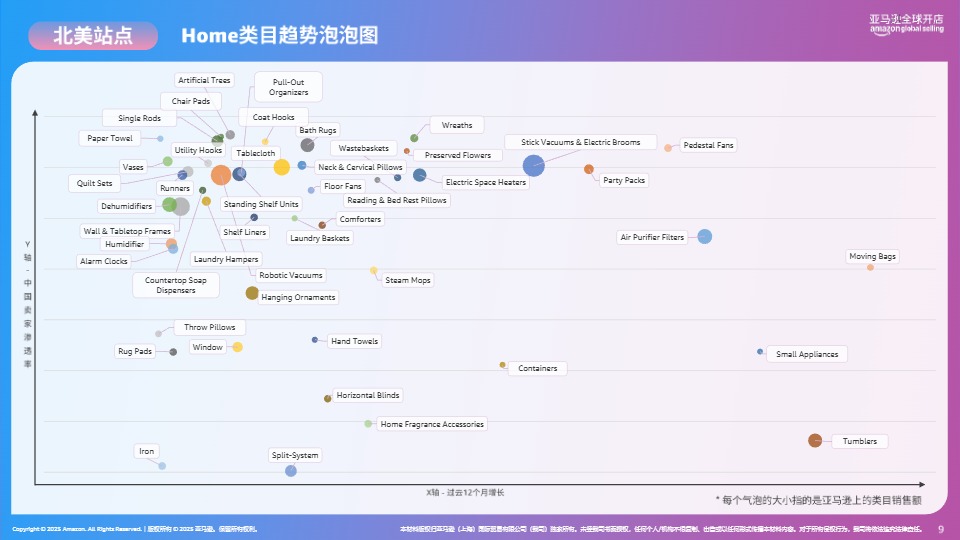Select the Floor Fans label
The height and width of the screenshot is (540, 960).
point(342,186)
